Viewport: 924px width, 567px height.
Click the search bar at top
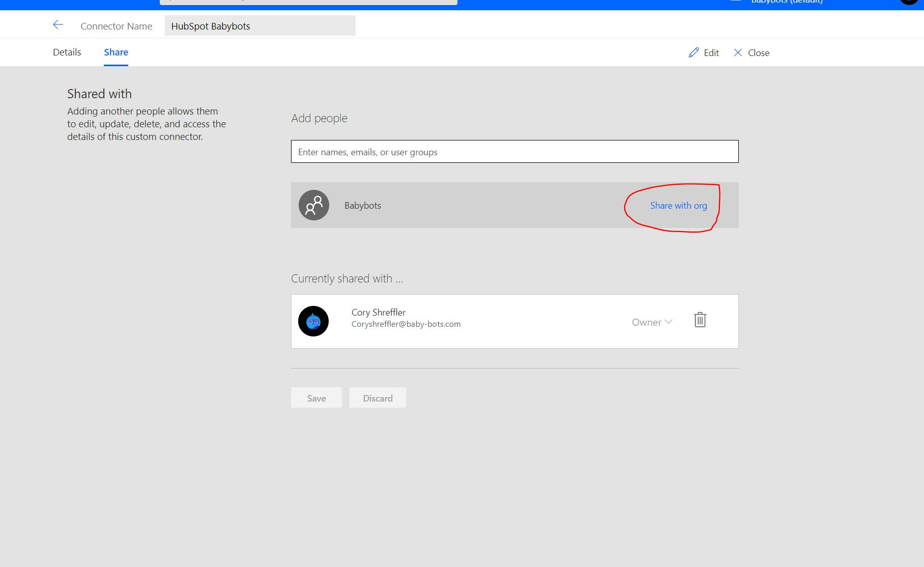click(308, 2)
